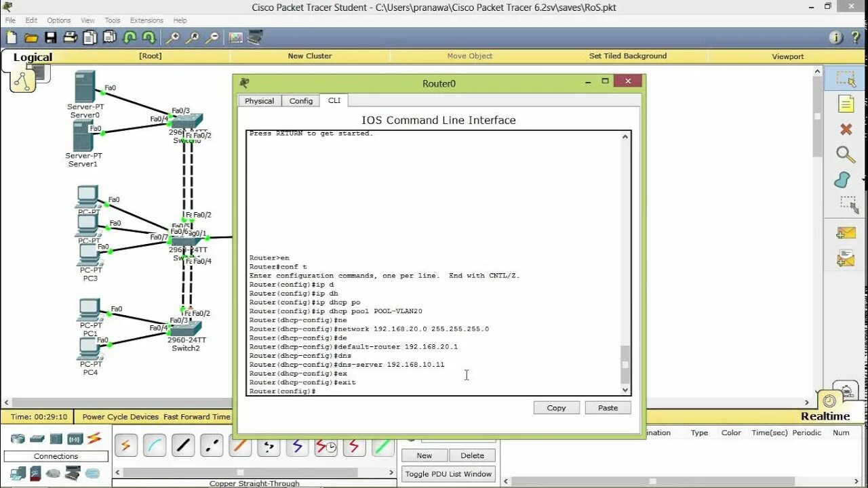Click the Delete PDU scenario button

pos(472,455)
